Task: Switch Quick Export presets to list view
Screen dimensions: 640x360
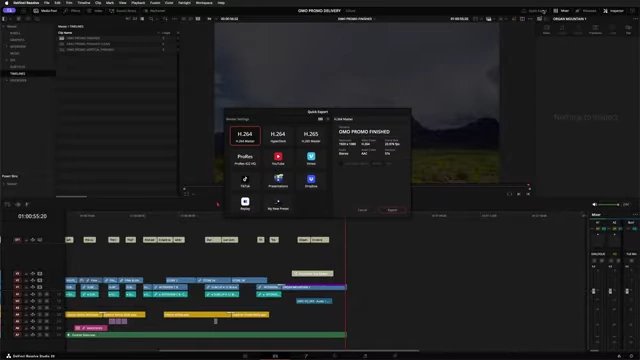Action: click(x=327, y=119)
